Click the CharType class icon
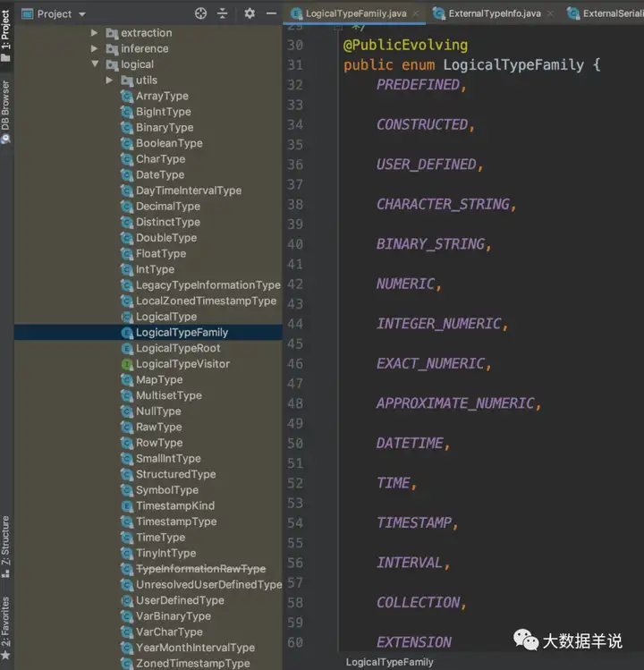This screenshot has width=644, height=670. click(127, 159)
